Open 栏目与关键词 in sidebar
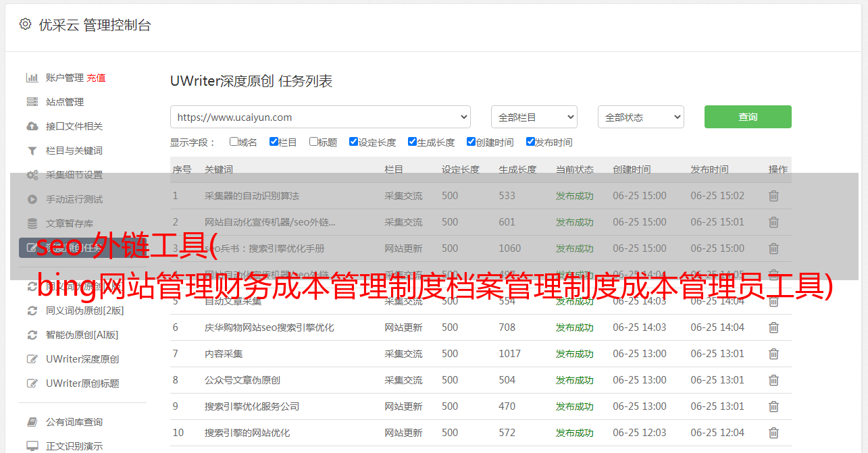The width and height of the screenshot is (868, 453). (74, 151)
